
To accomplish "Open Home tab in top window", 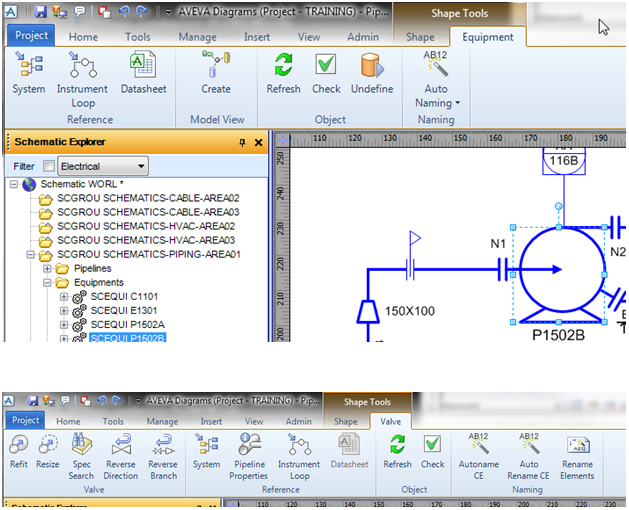I will (x=83, y=37).
